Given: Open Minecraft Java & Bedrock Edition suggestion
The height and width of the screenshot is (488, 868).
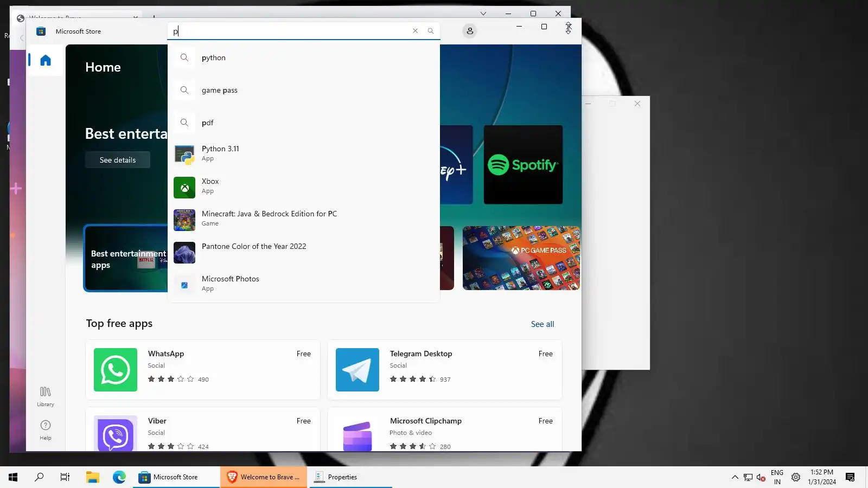Looking at the screenshot, I should pos(304,219).
